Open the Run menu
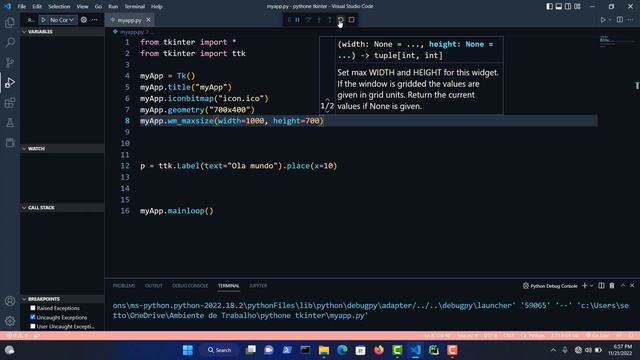This screenshot has height=360, width=640. (113, 7)
